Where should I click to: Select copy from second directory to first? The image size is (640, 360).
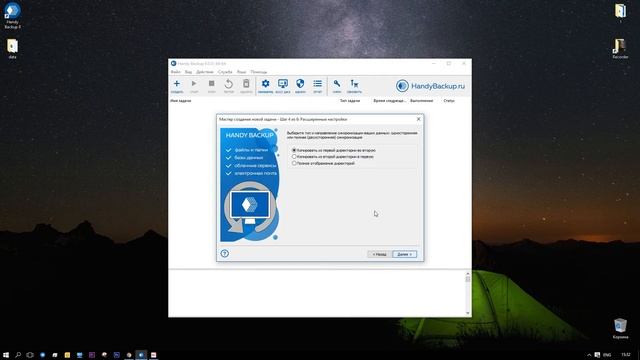(x=333, y=157)
